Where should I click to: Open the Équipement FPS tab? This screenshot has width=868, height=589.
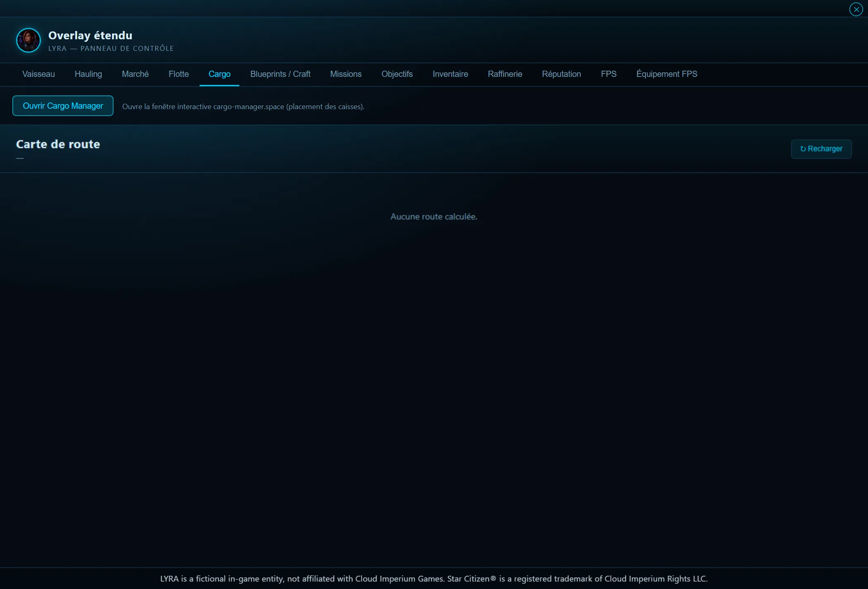(x=667, y=74)
